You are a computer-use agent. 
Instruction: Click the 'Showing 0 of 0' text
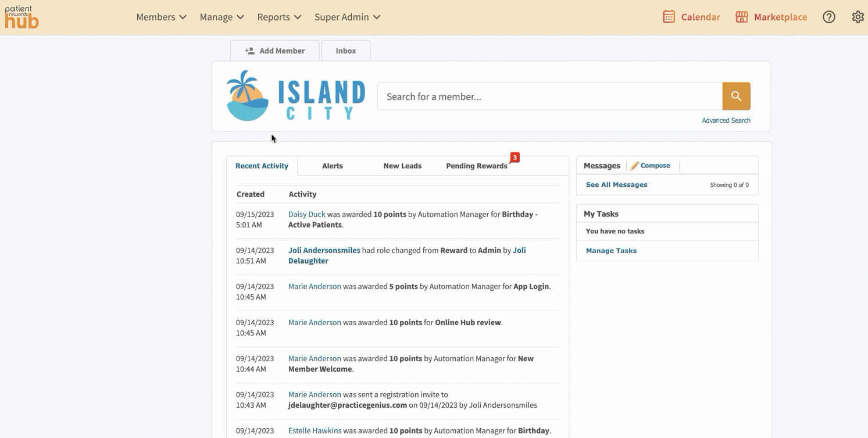click(729, 185)
